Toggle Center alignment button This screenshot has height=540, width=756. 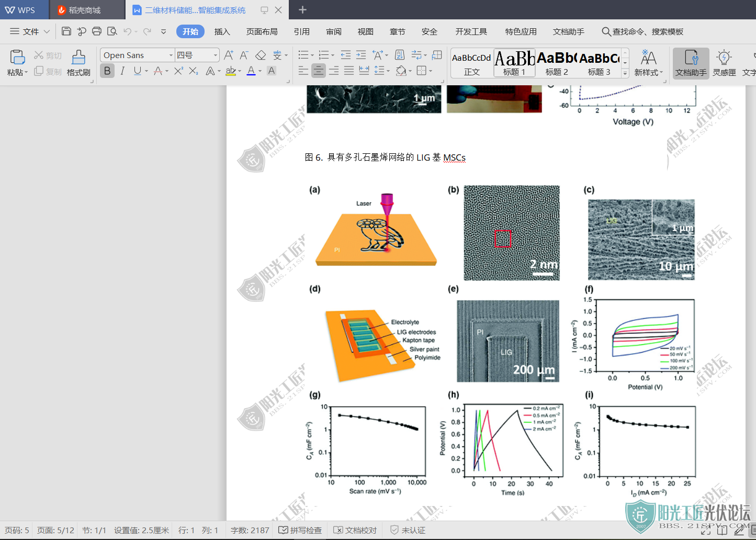pyautogui.click(x=319, y=71)
